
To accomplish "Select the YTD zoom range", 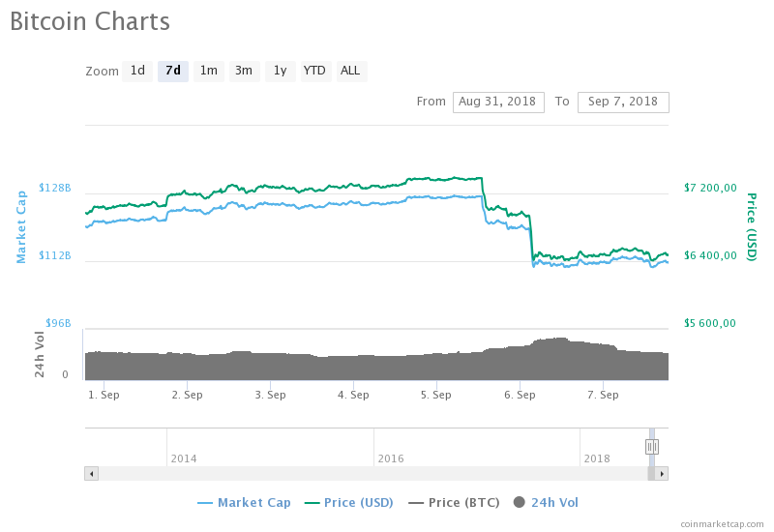I will click(314, 71).
